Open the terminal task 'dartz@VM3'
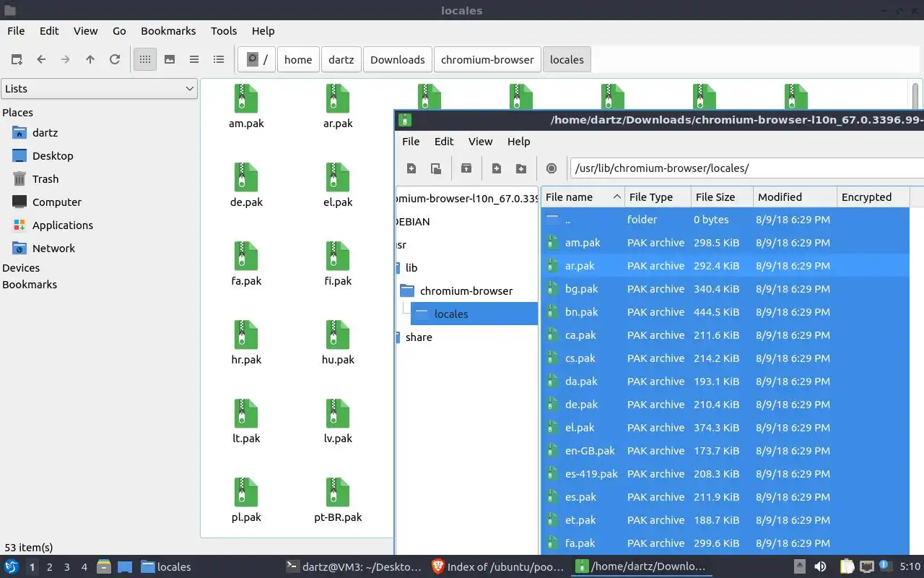Image resolution: width=924 pixels, height=578 pixels. 354,567
